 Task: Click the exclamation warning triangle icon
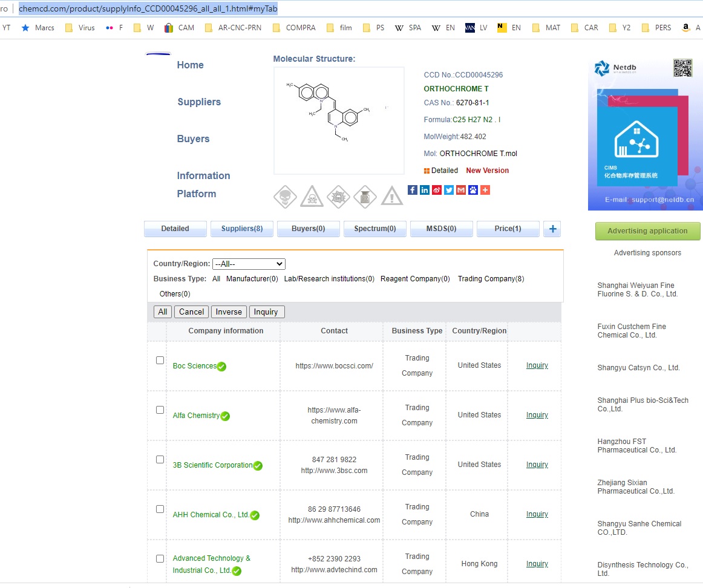coord(392,196)
